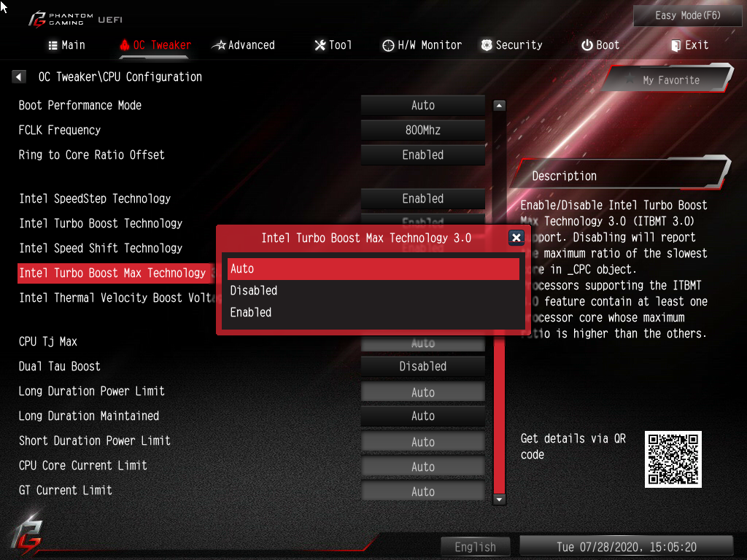Click GT Current Limit Auto field
Viewport: 747px width, 560px height.
click(422, 491)
